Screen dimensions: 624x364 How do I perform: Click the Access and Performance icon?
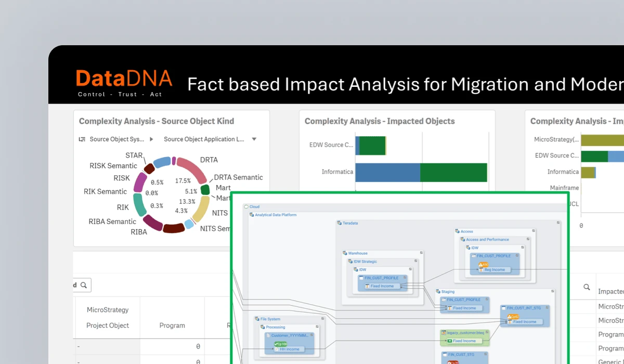pos(463,240)
